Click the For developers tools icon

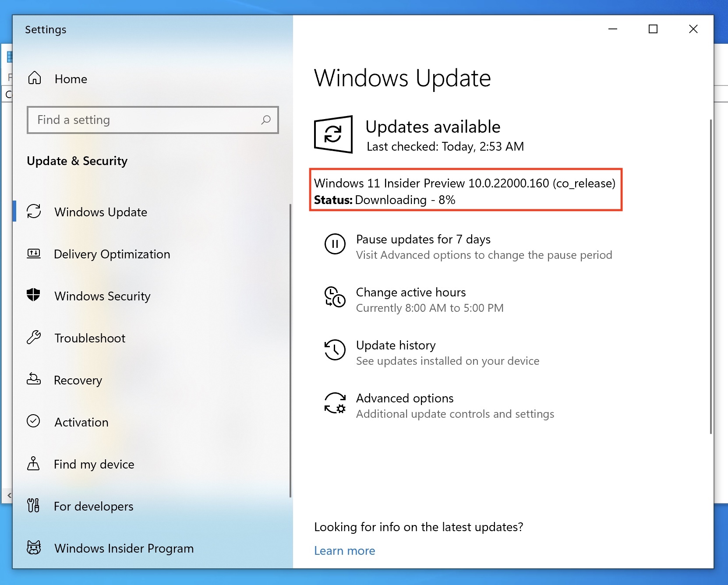pos(33,505)
